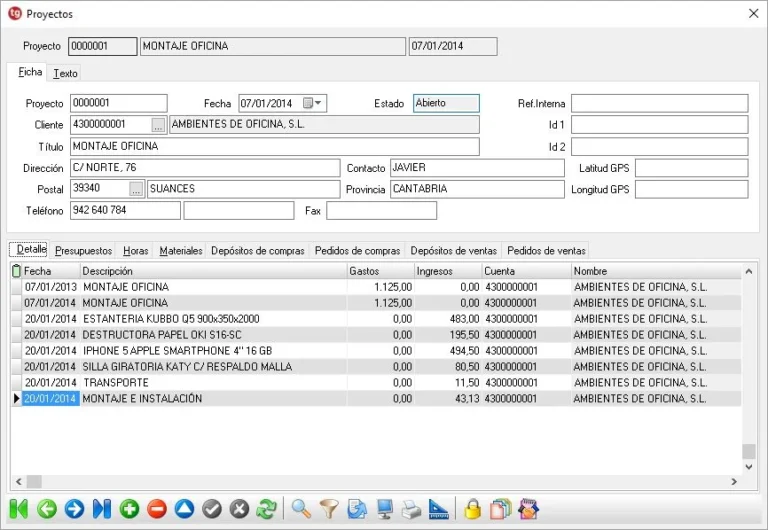Select the DESTRUCTORA PAPEL OKI S16-SC row

click(376, 335)
